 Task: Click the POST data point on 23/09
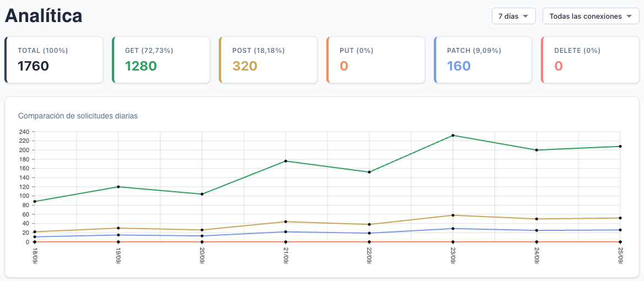[x=453, y=215]
